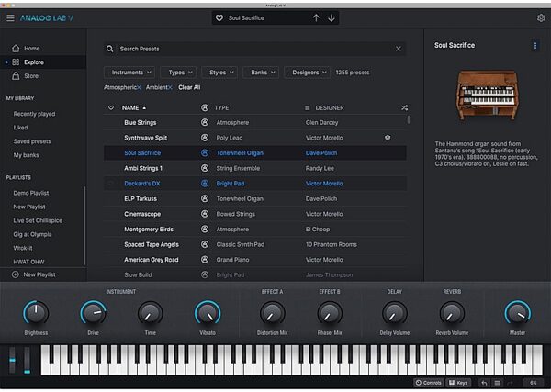Screen dimensions: 551x392
Task: Like the current preset with heart icon
Action: 219,18
